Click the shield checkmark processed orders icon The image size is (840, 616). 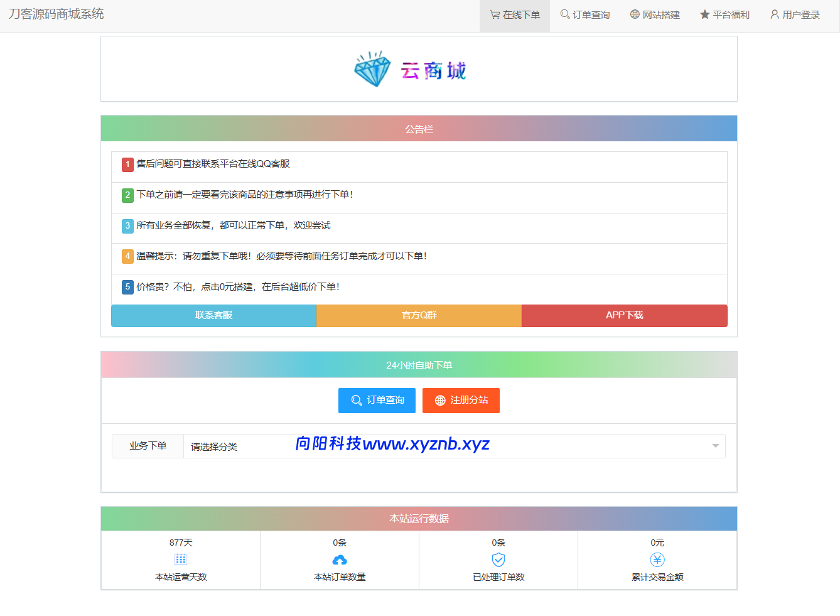[498, 559]
